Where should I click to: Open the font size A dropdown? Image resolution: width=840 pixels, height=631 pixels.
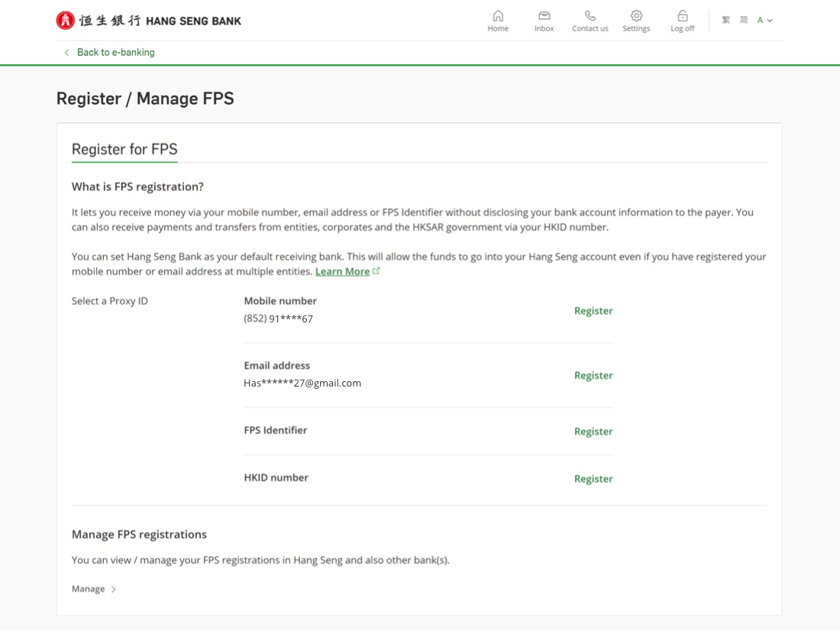tap(764, 21)
